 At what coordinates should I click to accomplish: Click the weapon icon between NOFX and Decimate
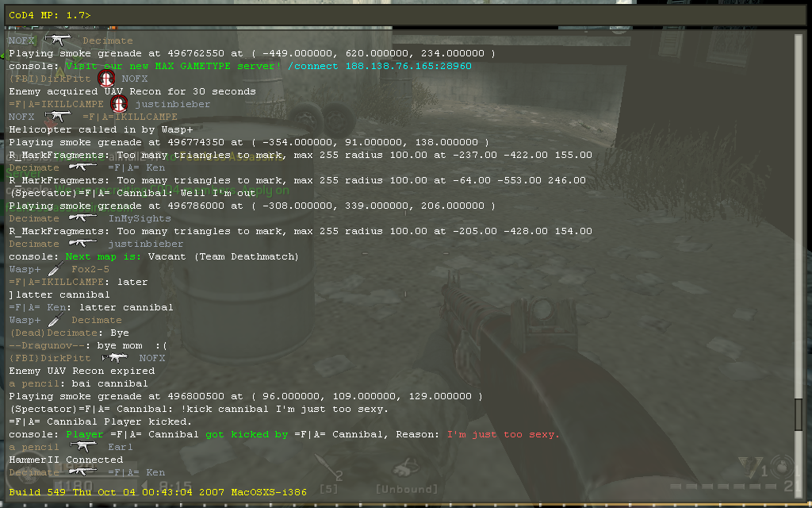tap(58, 40)
